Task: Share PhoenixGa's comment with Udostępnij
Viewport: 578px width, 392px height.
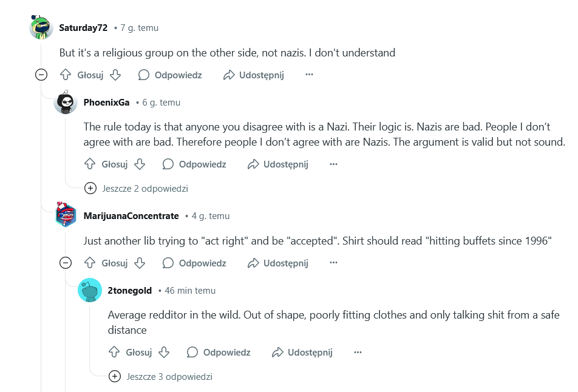Action: 278,164
